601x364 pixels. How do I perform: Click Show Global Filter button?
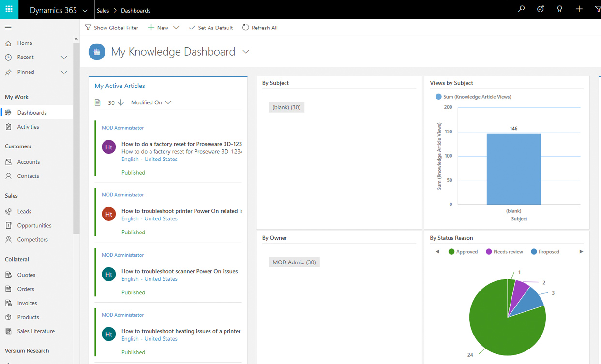[x=111, y=28]
